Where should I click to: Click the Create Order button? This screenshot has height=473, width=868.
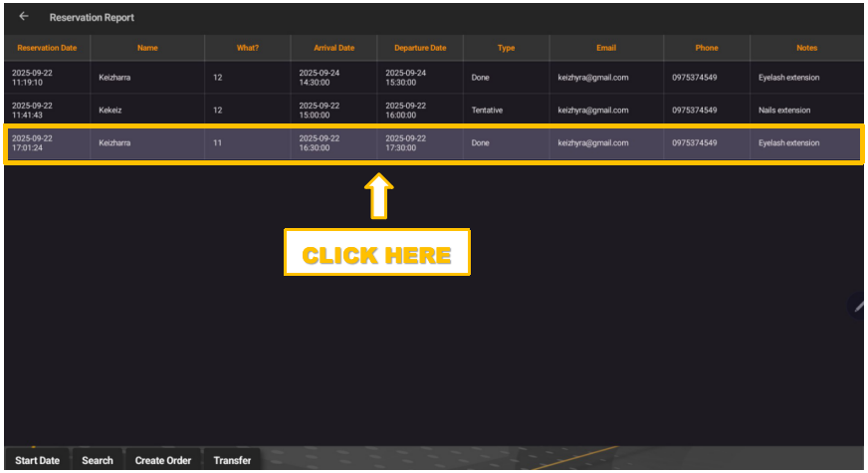163,460
